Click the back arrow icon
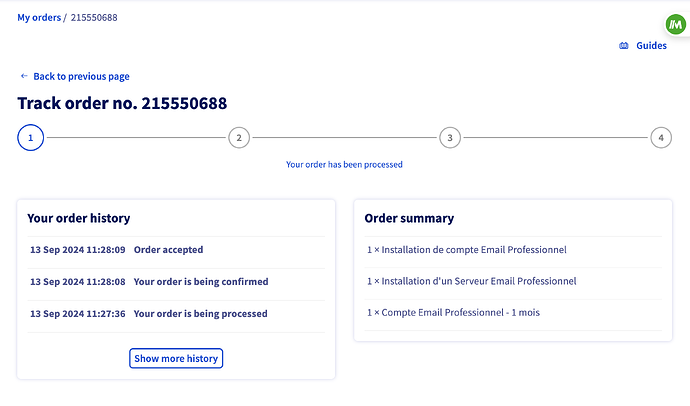690x406 pixels. (x=24, y=76)
